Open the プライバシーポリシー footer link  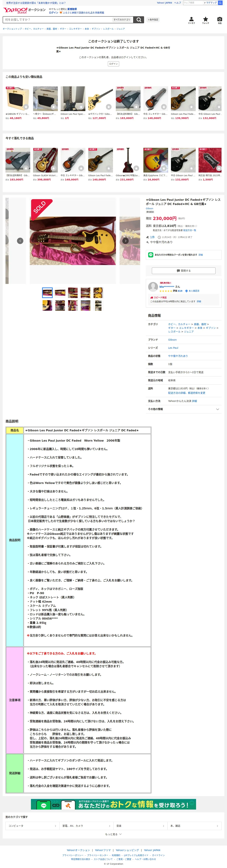click(x=72, y=855)
